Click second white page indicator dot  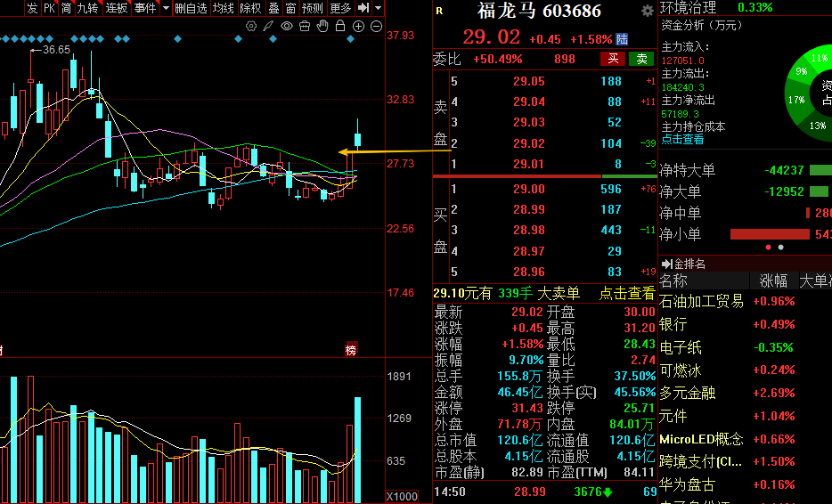coord(780,248)
